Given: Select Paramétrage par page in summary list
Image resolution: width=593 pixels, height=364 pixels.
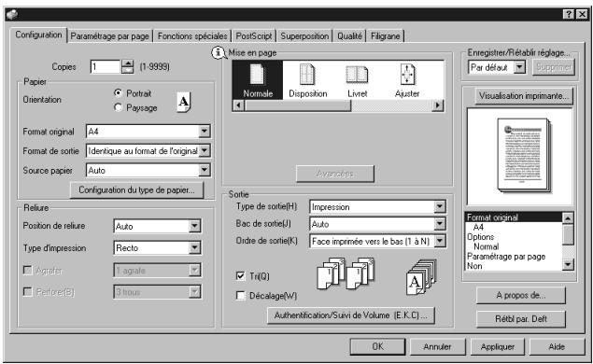Looking at the screenshot, I should click(x=514, y=257).
